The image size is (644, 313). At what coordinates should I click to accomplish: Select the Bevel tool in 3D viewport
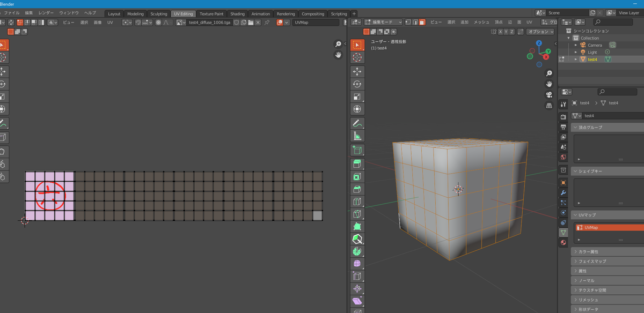pos(357,189)
